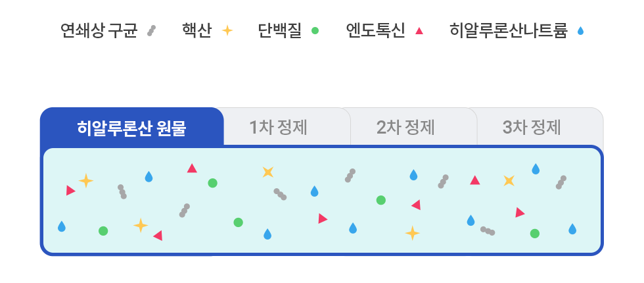Show the 3차 정제 tab

click(532, 127)
